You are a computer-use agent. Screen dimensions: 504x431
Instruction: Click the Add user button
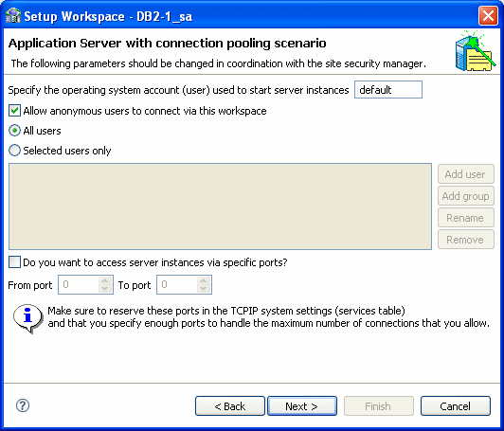point(465,174)
